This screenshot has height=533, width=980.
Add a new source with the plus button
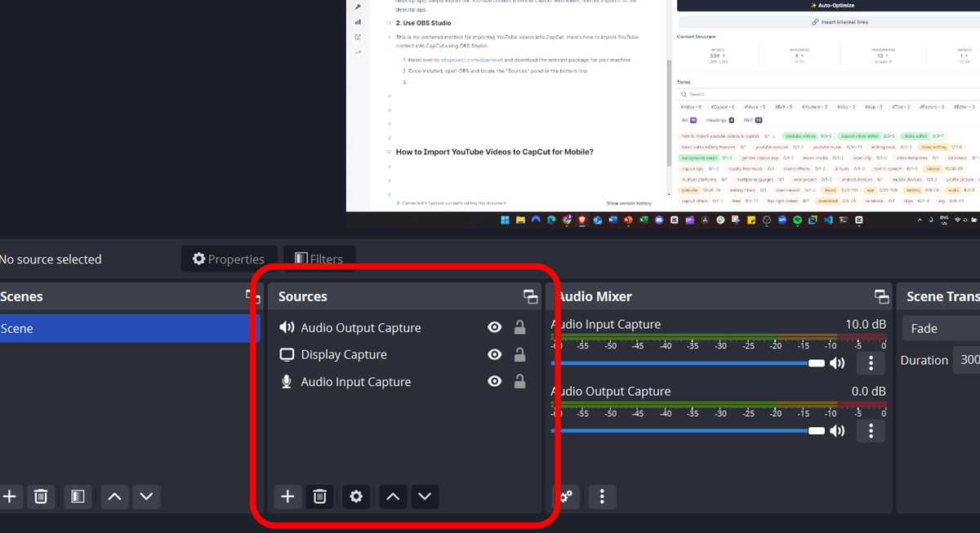[287, 495]
